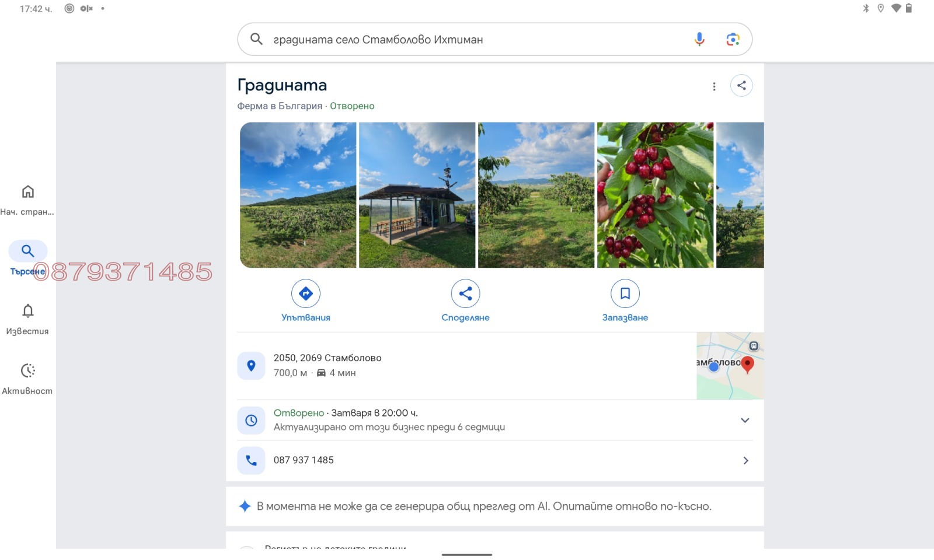The height and width of the screenshot is (560, 934).
Task: Tap the Wi-Fi status bar icon
Action: [x=896, y=8]
